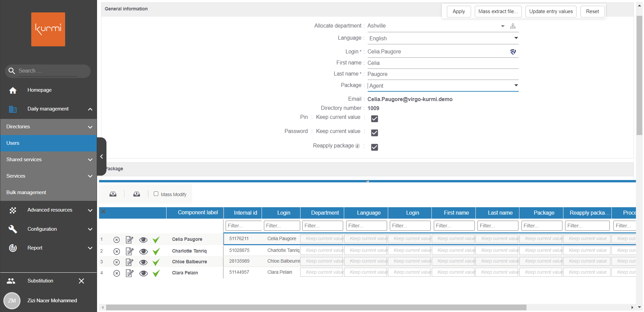Focus the sidebar Search field
The image size is (644, 312).
(x=48, y=71)
